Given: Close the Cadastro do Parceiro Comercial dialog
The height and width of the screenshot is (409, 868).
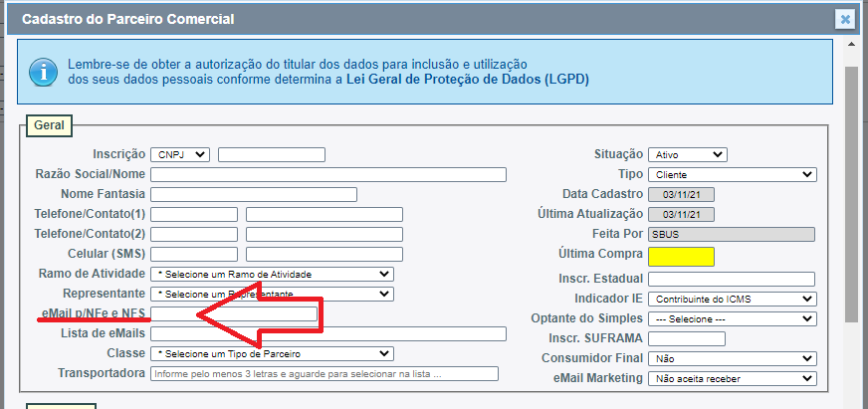Looking at the screenshot, I should (844, 19).
